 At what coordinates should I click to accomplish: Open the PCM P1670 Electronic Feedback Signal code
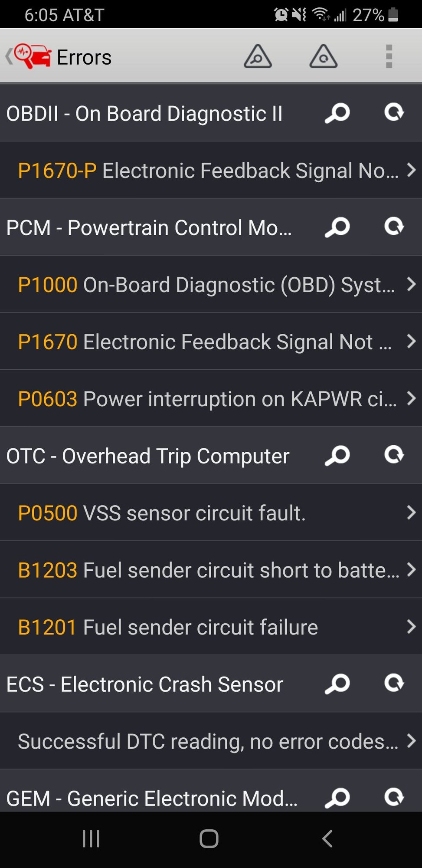pos(211,342)
